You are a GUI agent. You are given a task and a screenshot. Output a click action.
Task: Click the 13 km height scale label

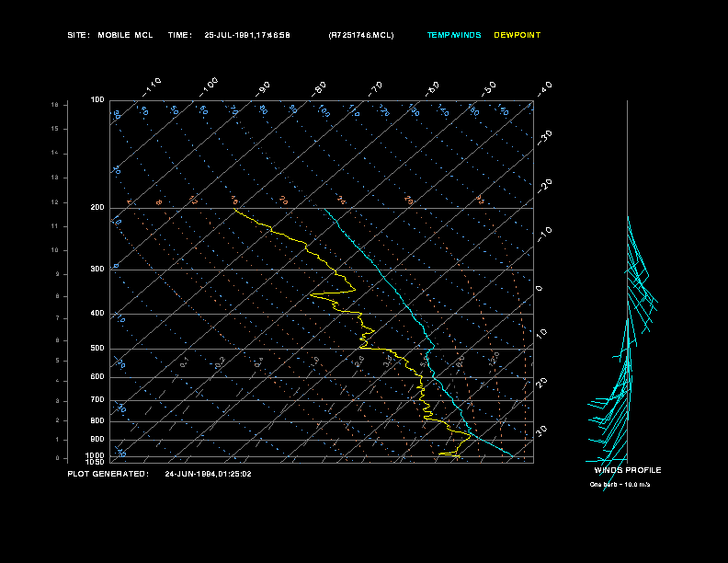point(55,178)
